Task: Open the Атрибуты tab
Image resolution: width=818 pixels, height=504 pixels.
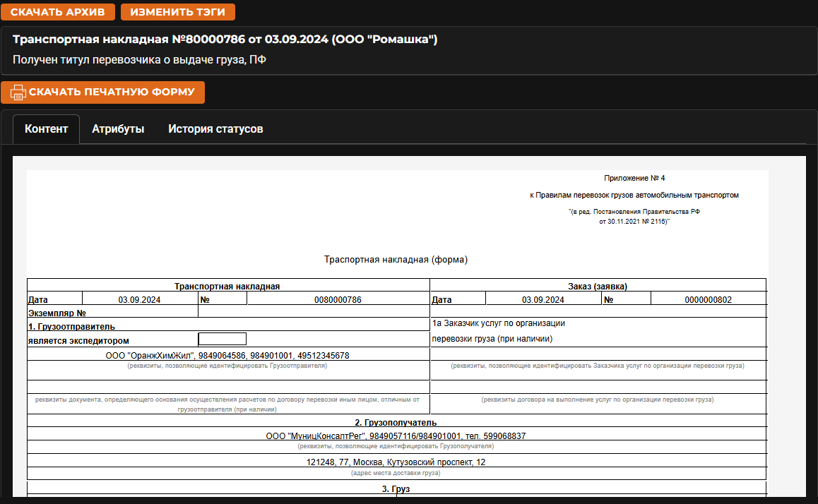Action: point(118,128)
